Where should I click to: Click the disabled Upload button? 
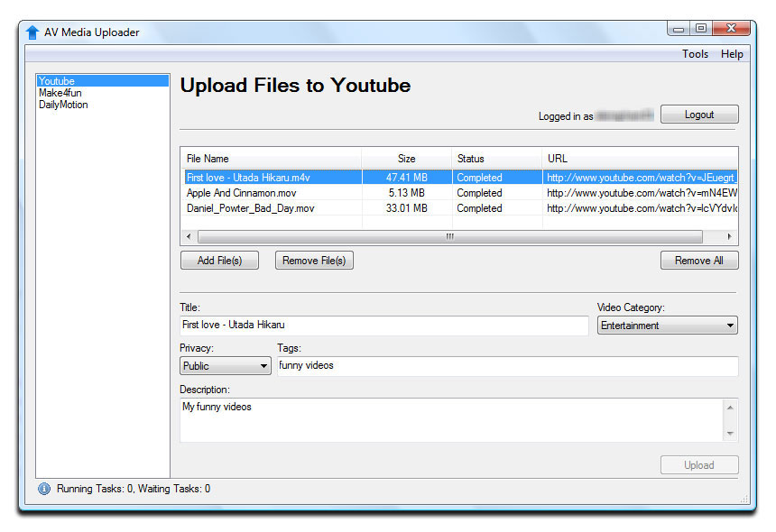[x=698, y=464]
